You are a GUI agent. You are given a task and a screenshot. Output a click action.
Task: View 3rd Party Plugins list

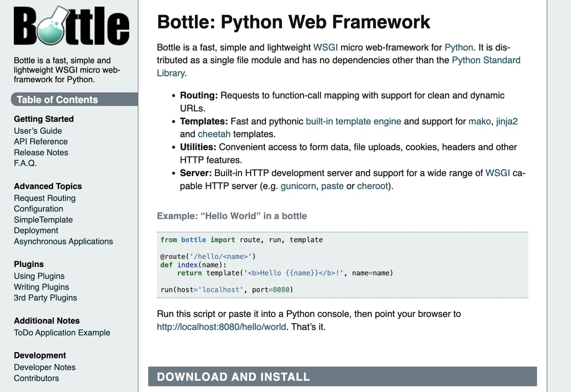click(x=45, y=298)
